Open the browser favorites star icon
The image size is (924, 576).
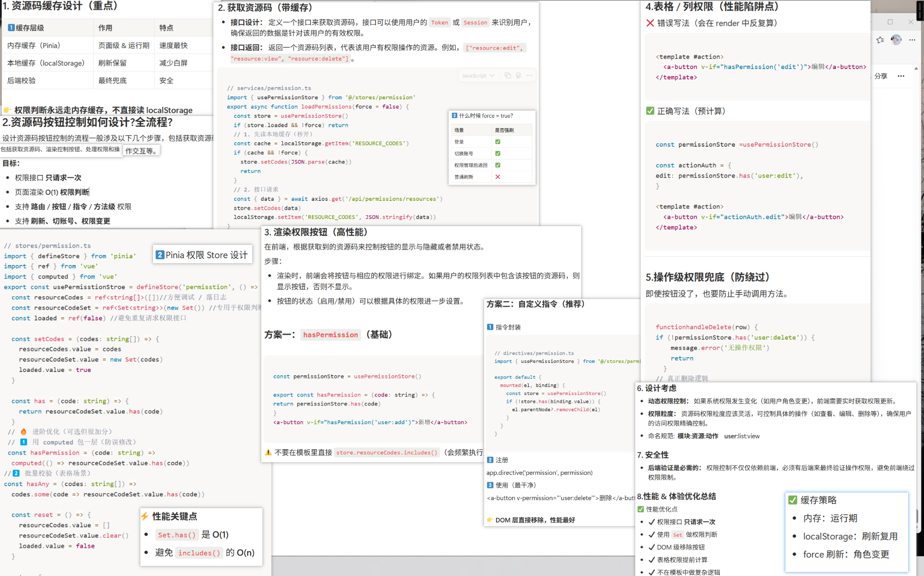click(x=880, y=40)
